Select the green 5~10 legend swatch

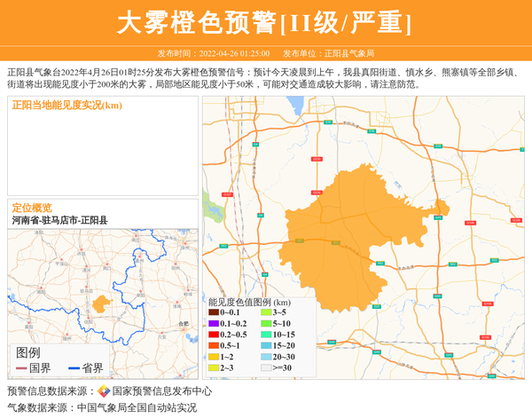[265, 324]
